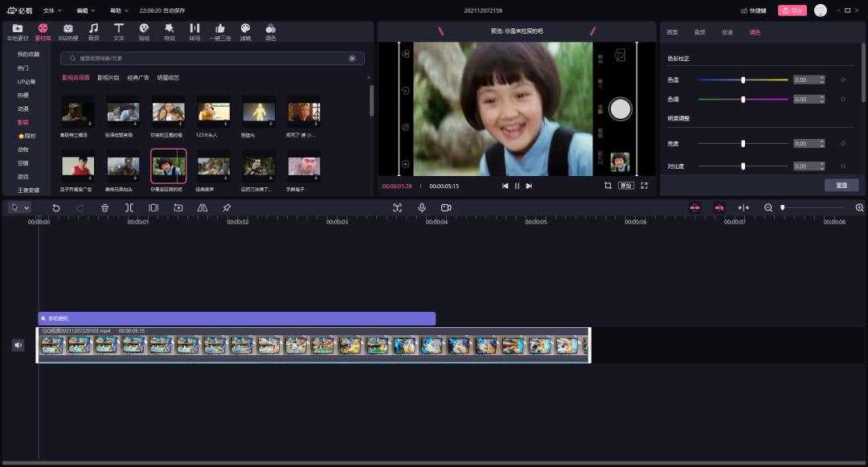868x467 pixels.
Task: Click the crop icon below the preview
Action: (x=608, y=186)
